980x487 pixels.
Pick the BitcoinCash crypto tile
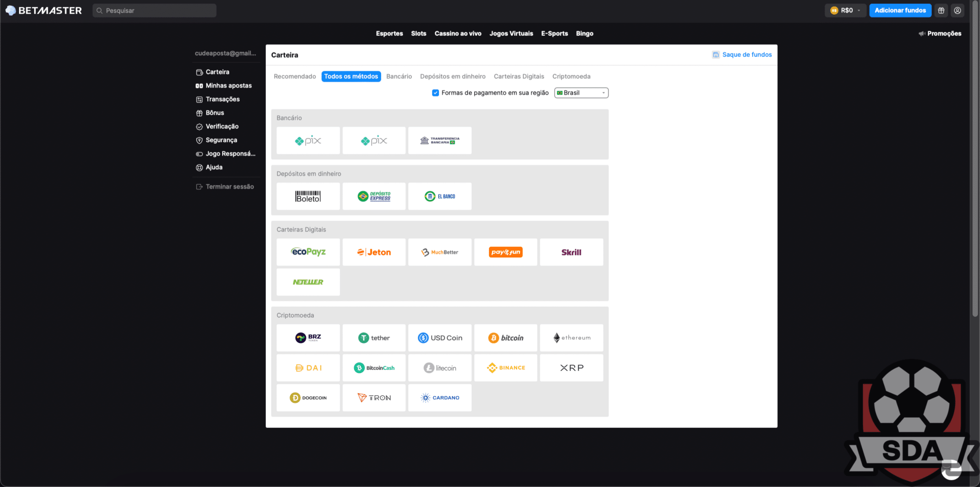pyautogui.click(x=374, y=368)
